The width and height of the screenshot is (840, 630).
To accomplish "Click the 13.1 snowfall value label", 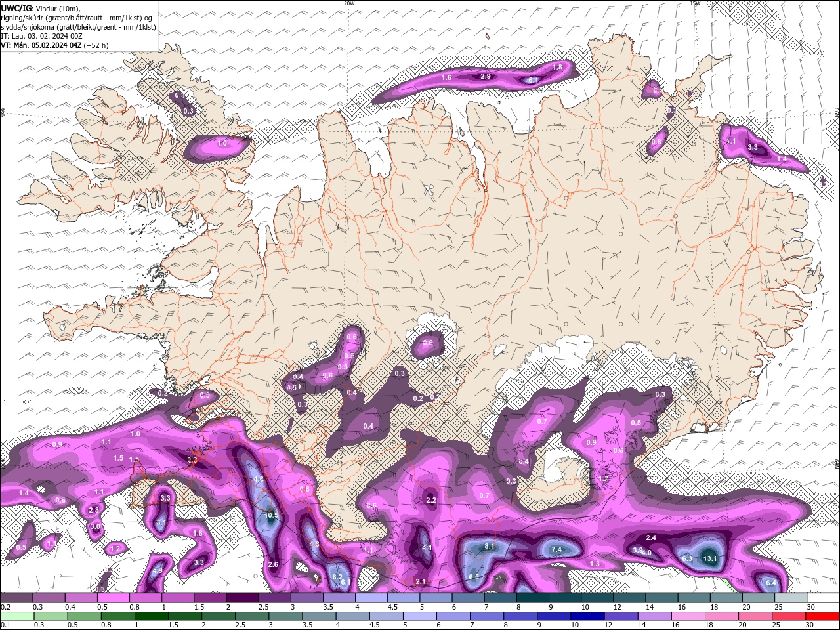I will (x=709, y=558).
